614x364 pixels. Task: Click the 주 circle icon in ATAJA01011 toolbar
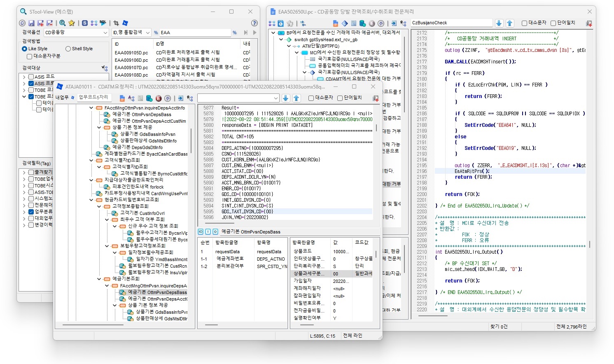point(168,98)
